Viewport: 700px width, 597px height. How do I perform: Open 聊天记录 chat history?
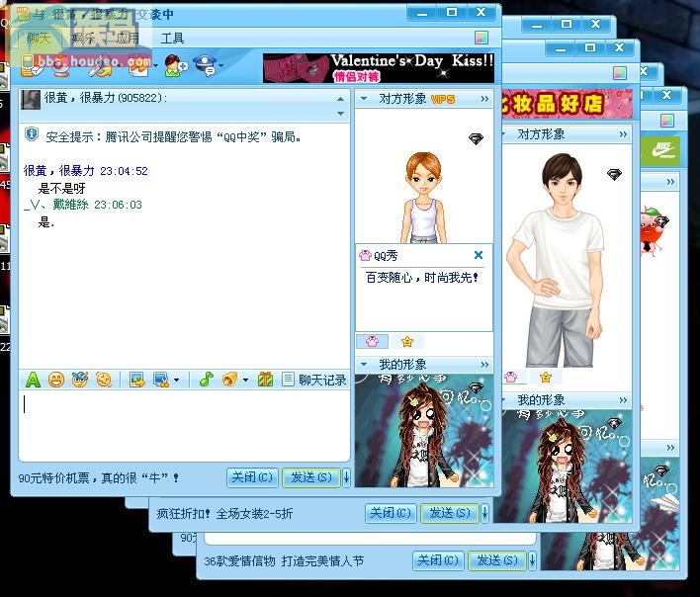tap(314, 380)
